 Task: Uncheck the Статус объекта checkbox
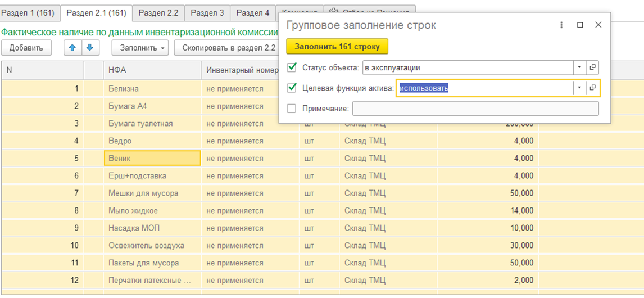coord(292,67)
